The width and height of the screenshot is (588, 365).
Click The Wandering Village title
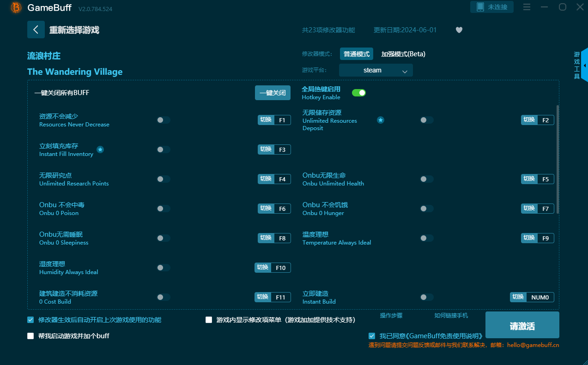pyautogui.click(x=75, y=72)
